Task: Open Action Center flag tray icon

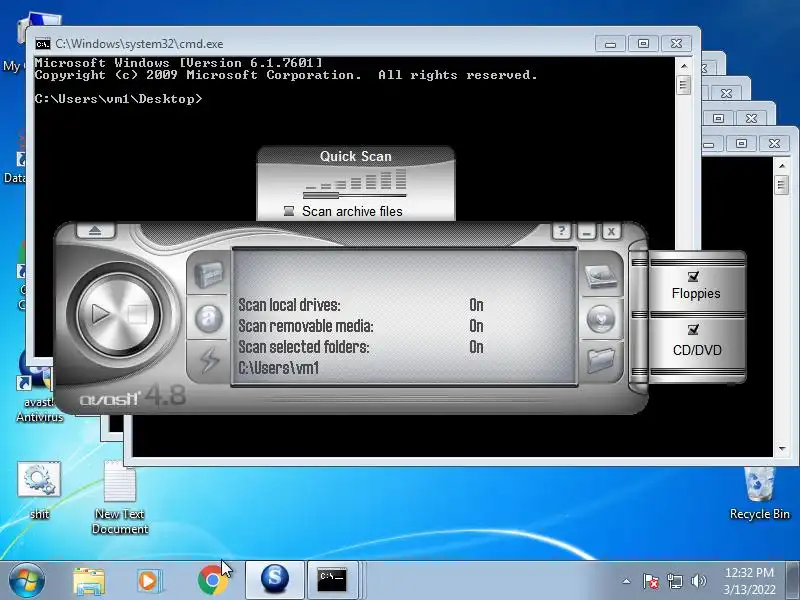Action: [x=651, y=581]
